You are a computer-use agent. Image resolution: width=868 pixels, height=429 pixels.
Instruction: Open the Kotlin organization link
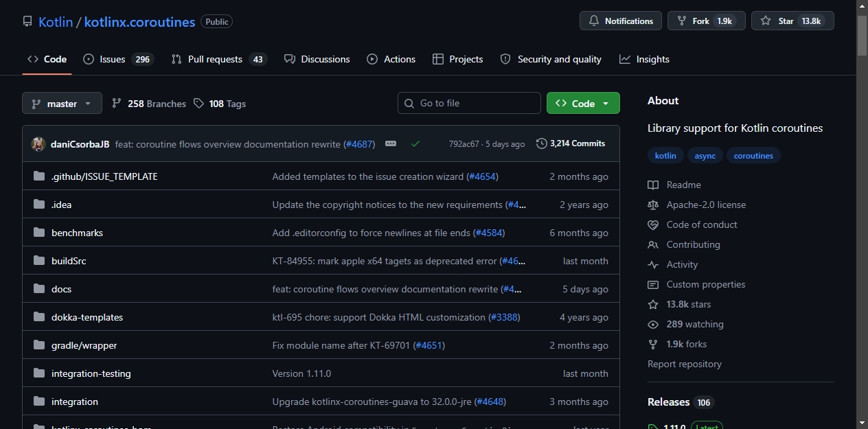56,22
